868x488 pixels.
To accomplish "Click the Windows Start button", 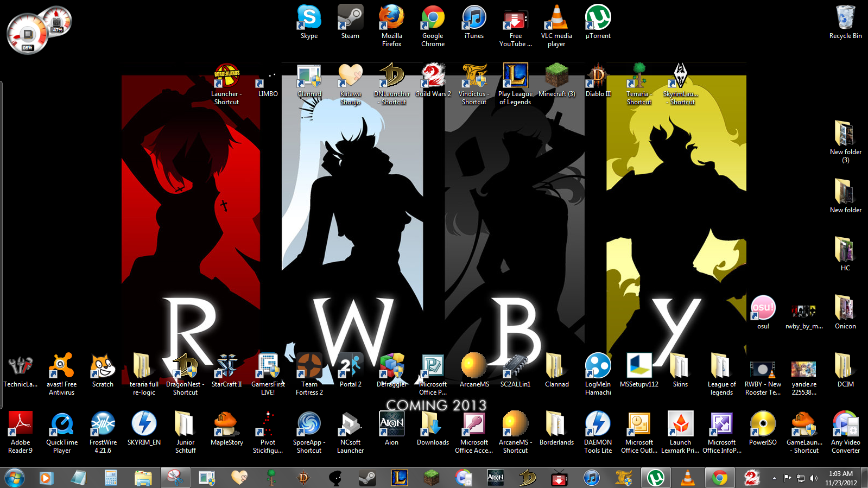I will point(15,478).
